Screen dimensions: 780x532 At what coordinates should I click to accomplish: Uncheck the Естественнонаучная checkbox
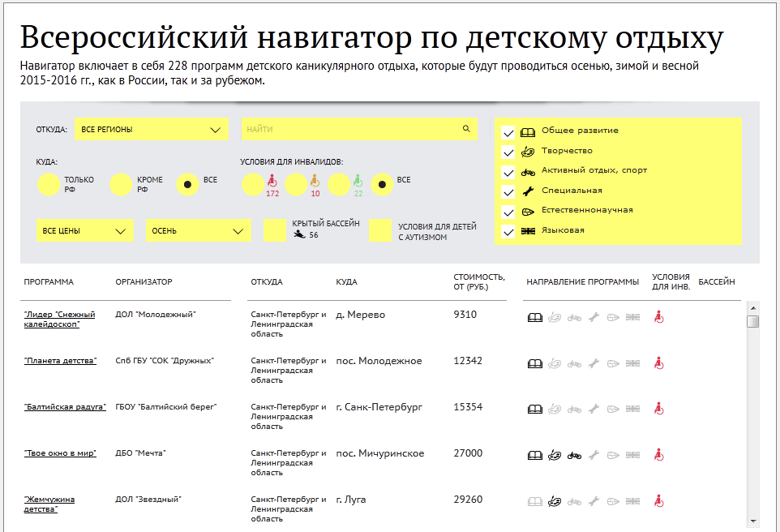point(508,212)
